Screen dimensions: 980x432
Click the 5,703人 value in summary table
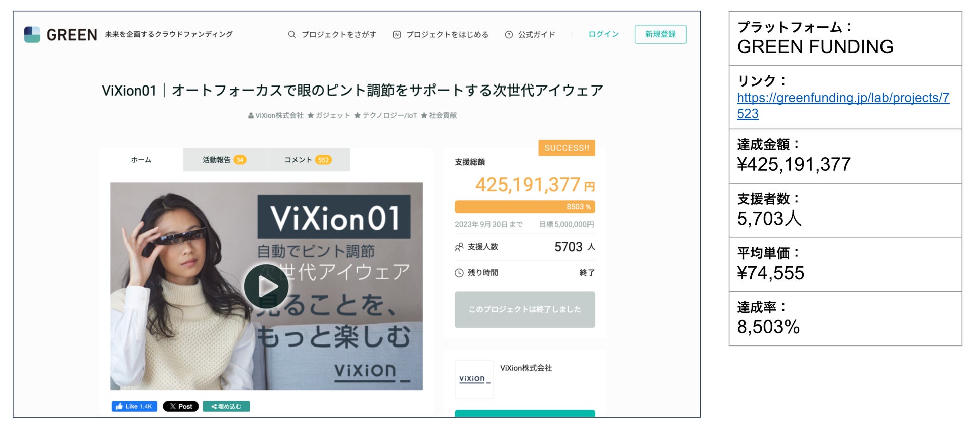[x=769, y=218]
